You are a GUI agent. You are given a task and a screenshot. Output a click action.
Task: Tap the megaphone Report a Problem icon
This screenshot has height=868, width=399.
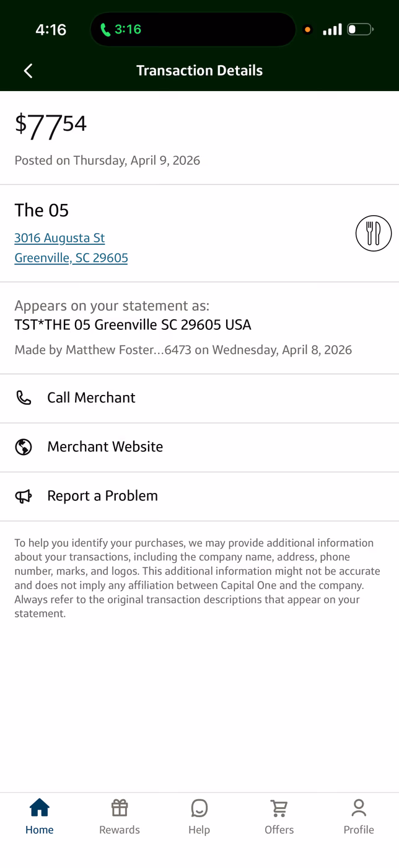(x=24, y=496)
